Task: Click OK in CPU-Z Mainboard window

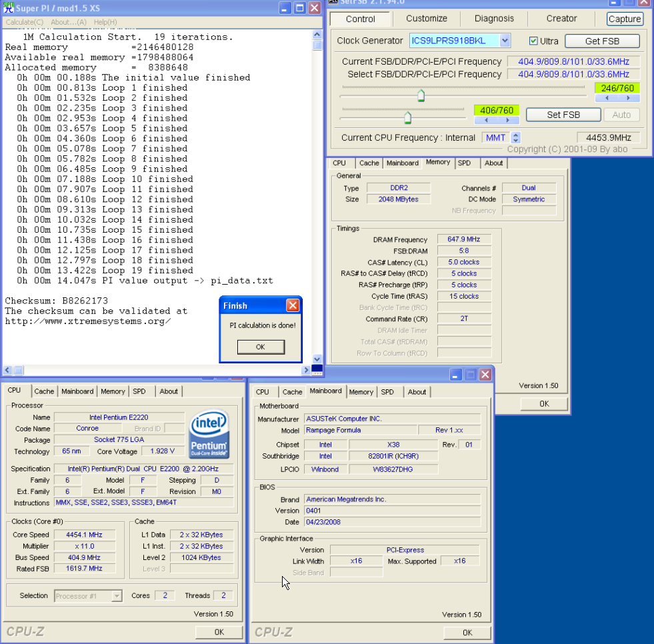Action: tap(467, 633)
